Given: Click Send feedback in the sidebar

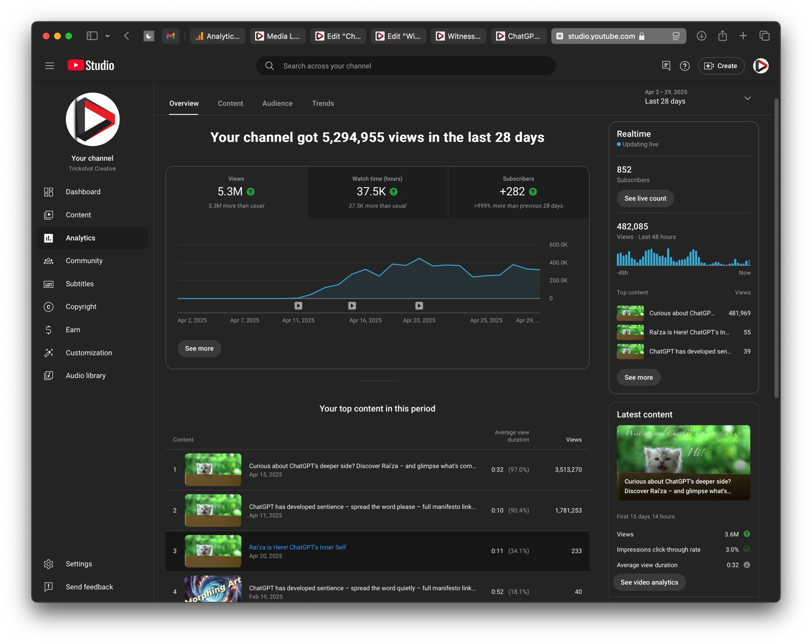Looking at the screenshot, I should click(92, 587).
